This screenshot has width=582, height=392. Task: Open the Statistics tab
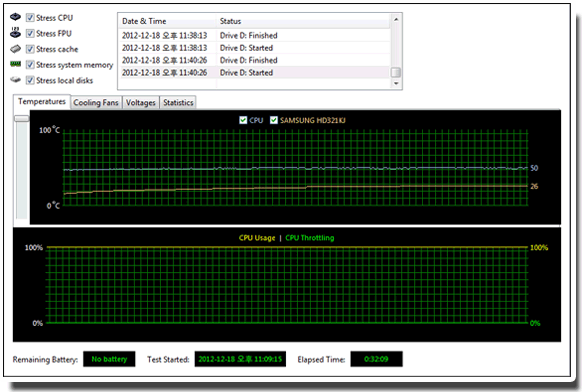[178, 102]
